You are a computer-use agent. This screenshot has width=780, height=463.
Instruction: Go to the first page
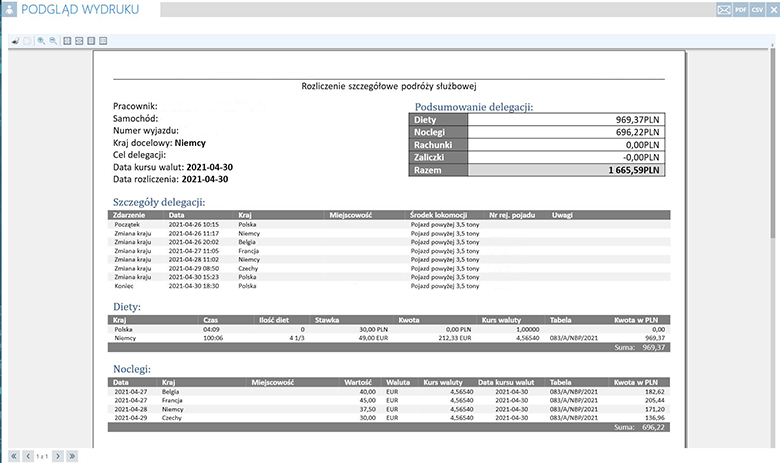[14, 455]
